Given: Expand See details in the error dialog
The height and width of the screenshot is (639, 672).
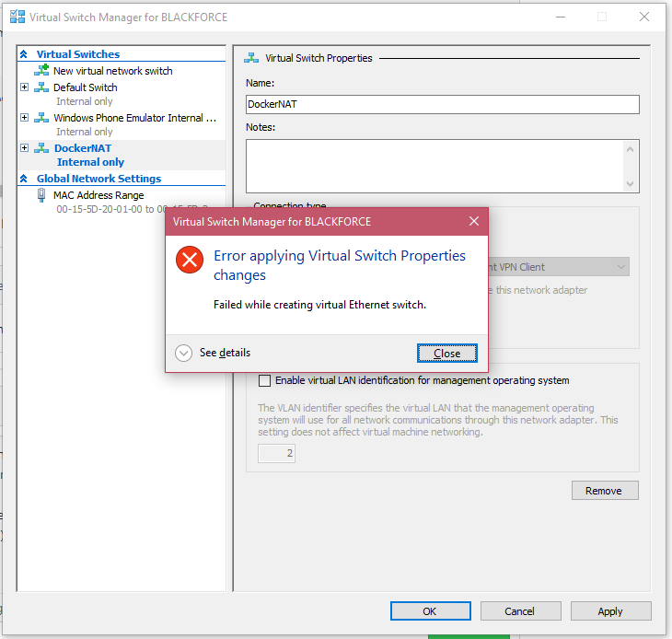Looking at the screenshot, I should click(x=183, y=354).
